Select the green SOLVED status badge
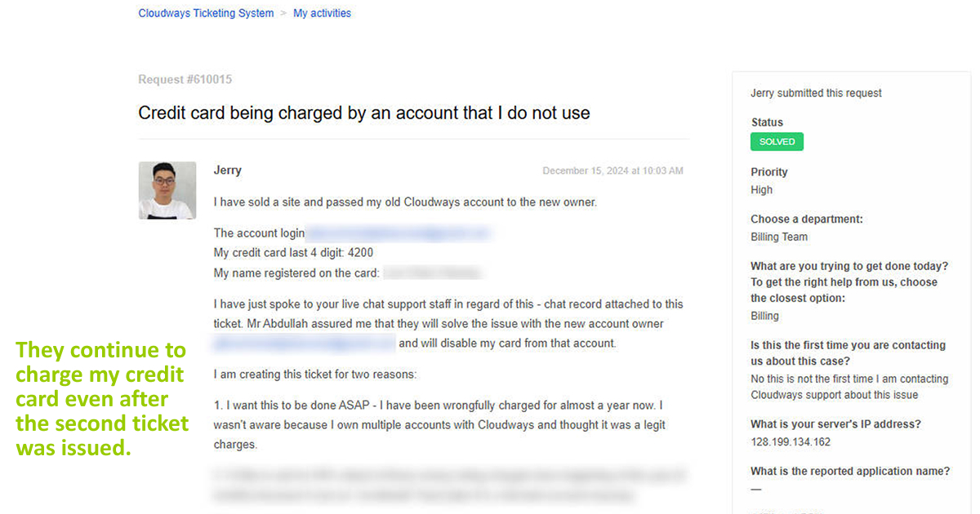The height and width of the screenshot is (514, 980). click(x=777, y=141)
